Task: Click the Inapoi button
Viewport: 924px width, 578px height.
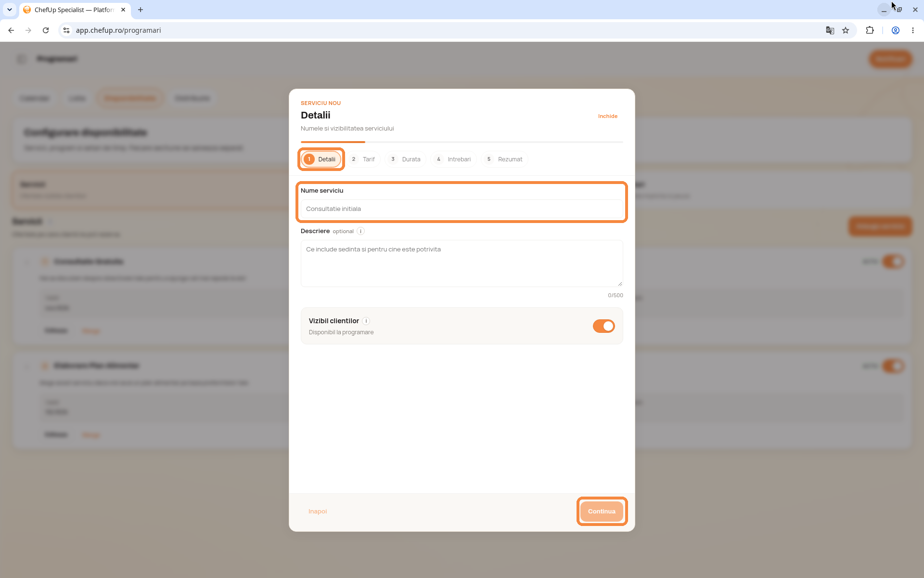Action: [318, 512]
